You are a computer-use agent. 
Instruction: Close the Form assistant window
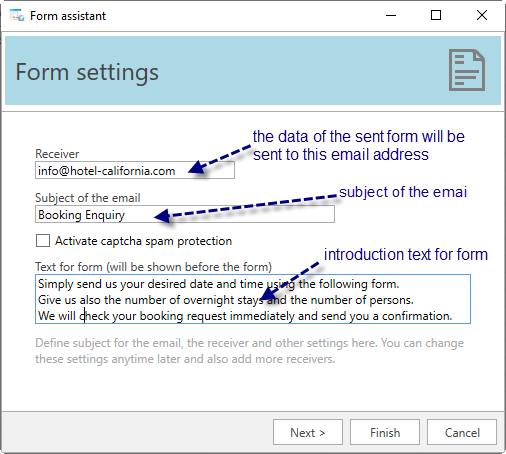pyautogui.click(x=482, y=15)
